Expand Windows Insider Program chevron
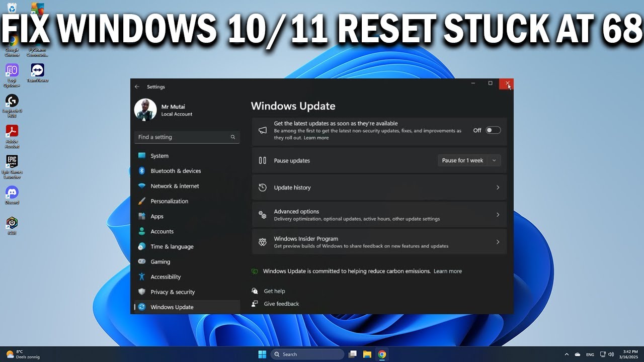This screenshot has height=362, width=644. click(498, 242)
